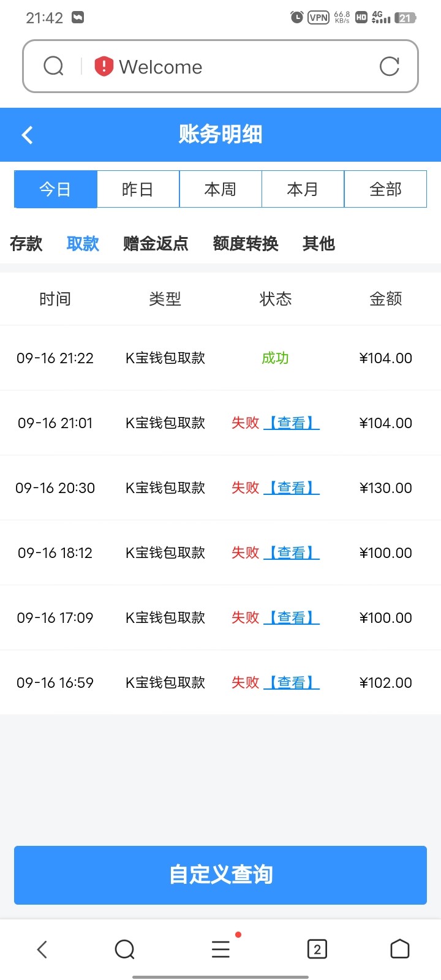Tap the Welcome address bar field
The width and height of the screenshot is (441, 980).
pyautogui.click(x=245, y=66)
